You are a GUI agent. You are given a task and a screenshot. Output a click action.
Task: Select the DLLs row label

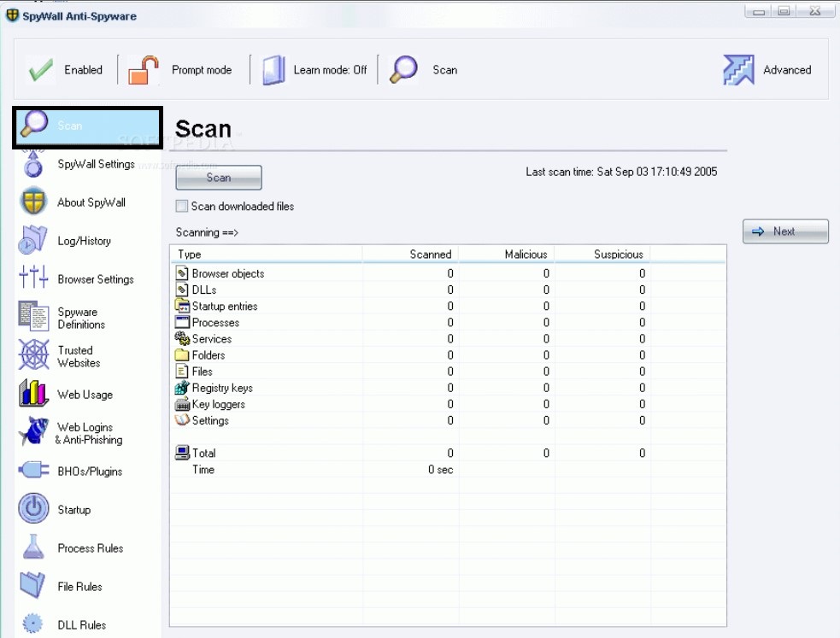coord(204,290)
